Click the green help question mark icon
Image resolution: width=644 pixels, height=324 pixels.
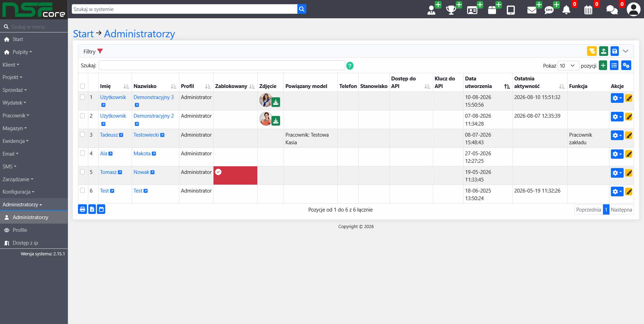pos(350,66)
